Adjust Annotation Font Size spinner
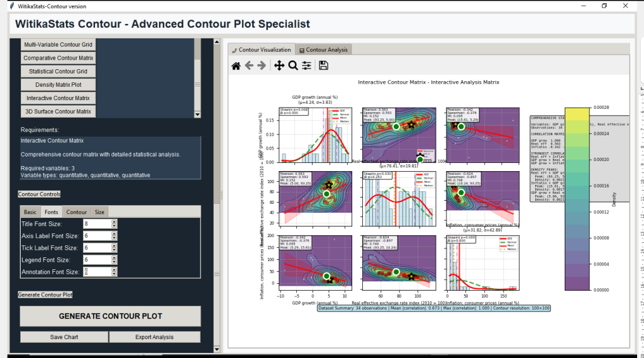Image resolution: width=644 pixels, height=358 pixels. point(114,272)
